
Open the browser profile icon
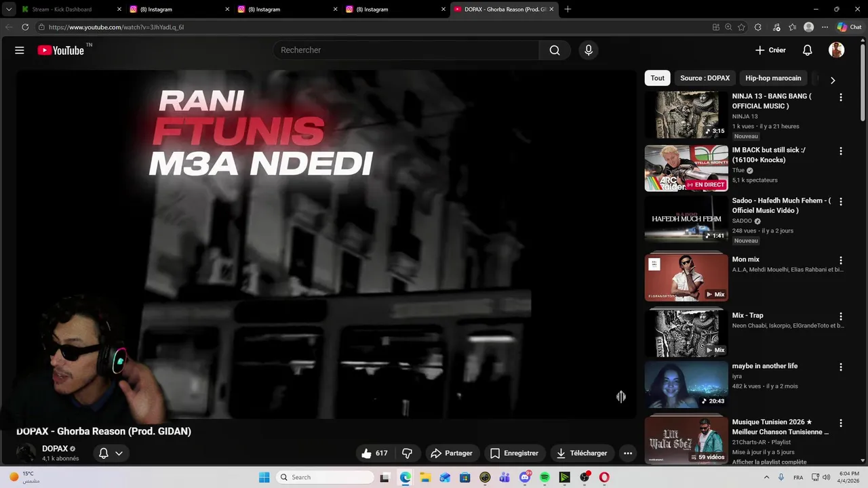coord(808,27)
